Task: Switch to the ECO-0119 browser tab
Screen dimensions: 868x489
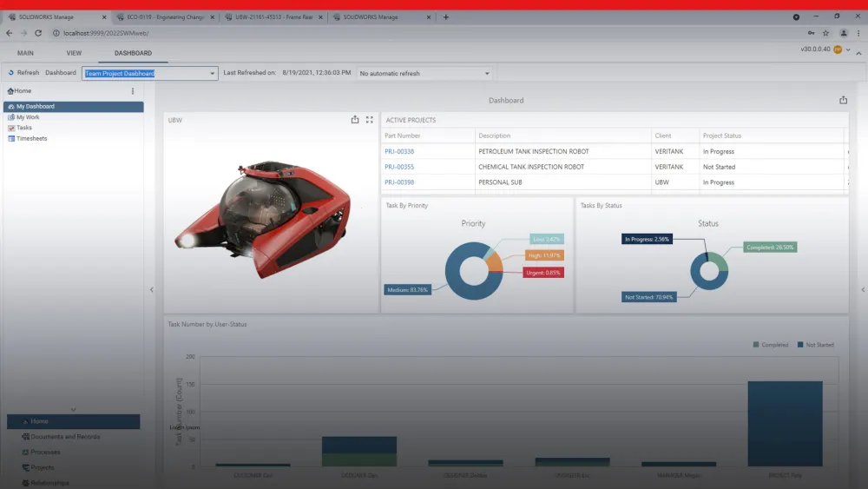Action: coord(165,17)
